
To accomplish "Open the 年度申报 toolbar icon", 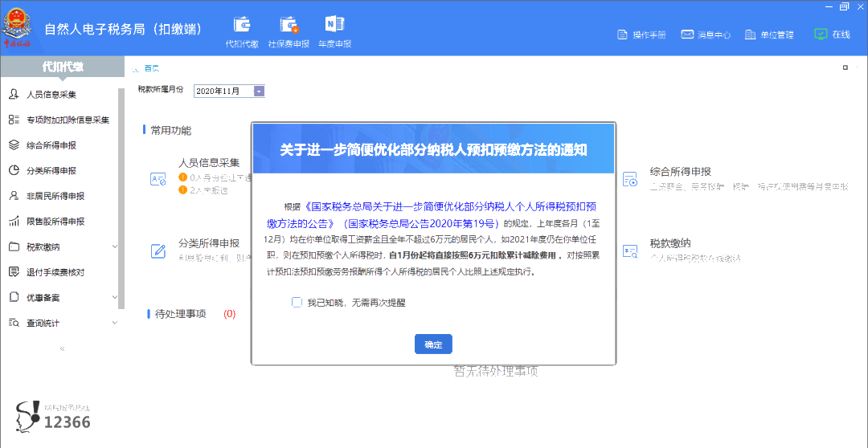I will 335,31.
